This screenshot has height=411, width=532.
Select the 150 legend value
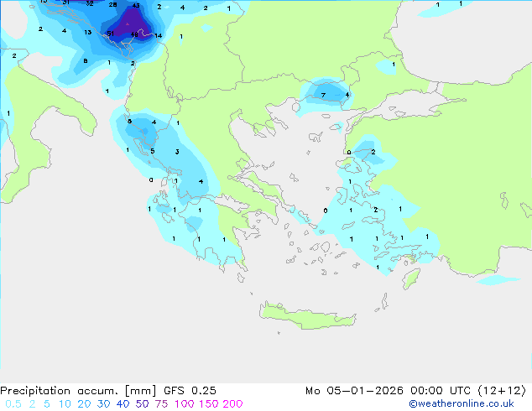click(208, 404)
